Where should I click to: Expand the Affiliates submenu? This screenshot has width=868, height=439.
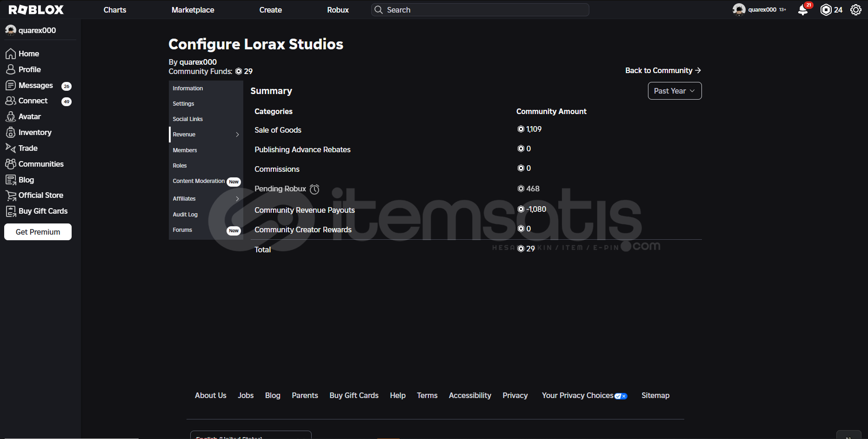pyautogui.click(x=237, y=199)
